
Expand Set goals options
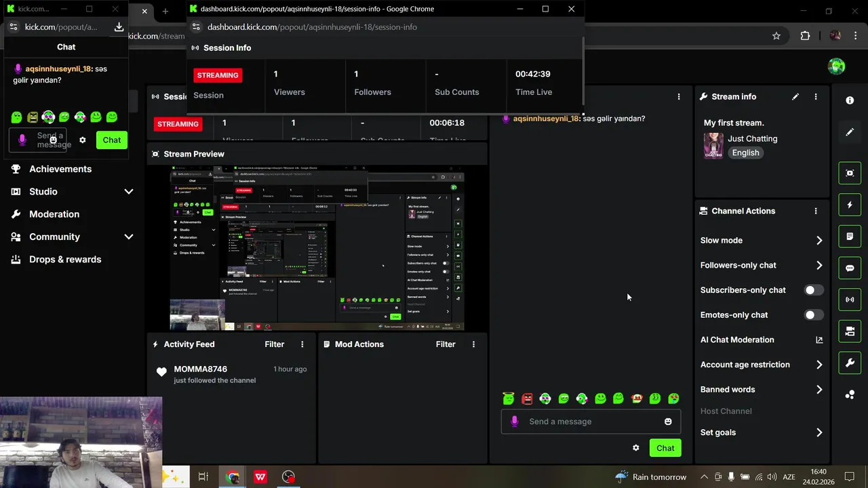point(819,432)
